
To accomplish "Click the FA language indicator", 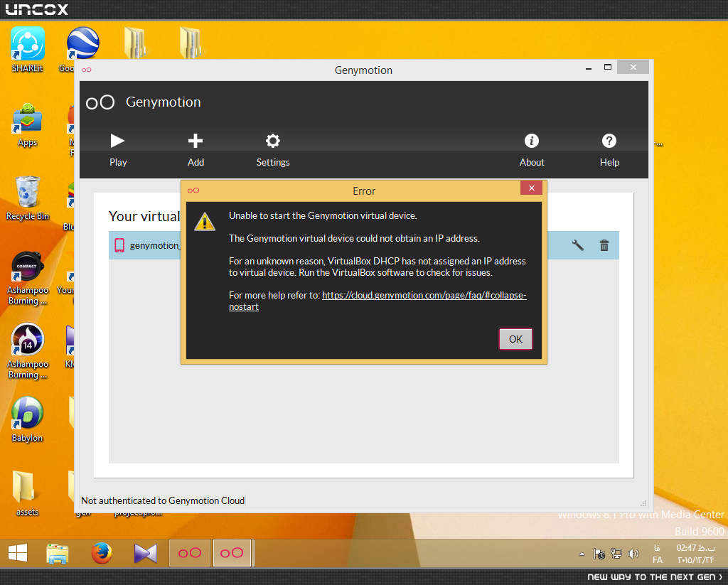I will pos(657,554).
